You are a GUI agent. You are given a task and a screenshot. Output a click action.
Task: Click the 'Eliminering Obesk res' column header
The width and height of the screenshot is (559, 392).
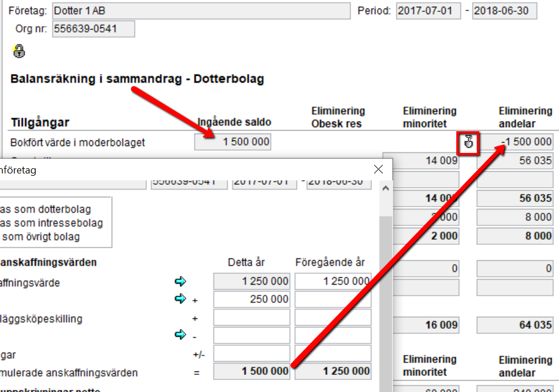(338, 118)
